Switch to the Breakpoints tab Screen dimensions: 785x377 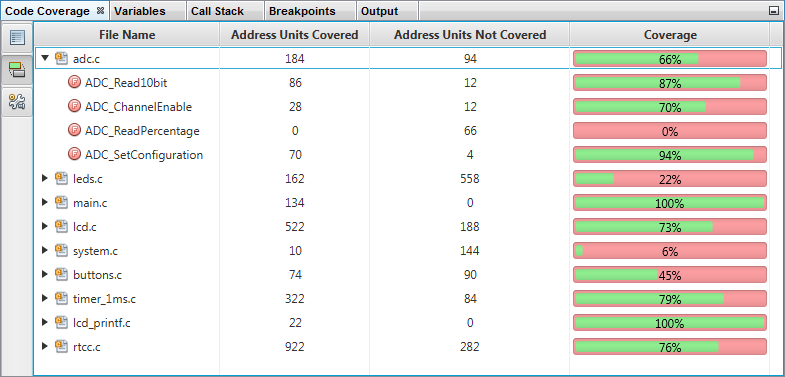[x=302, y=11]
